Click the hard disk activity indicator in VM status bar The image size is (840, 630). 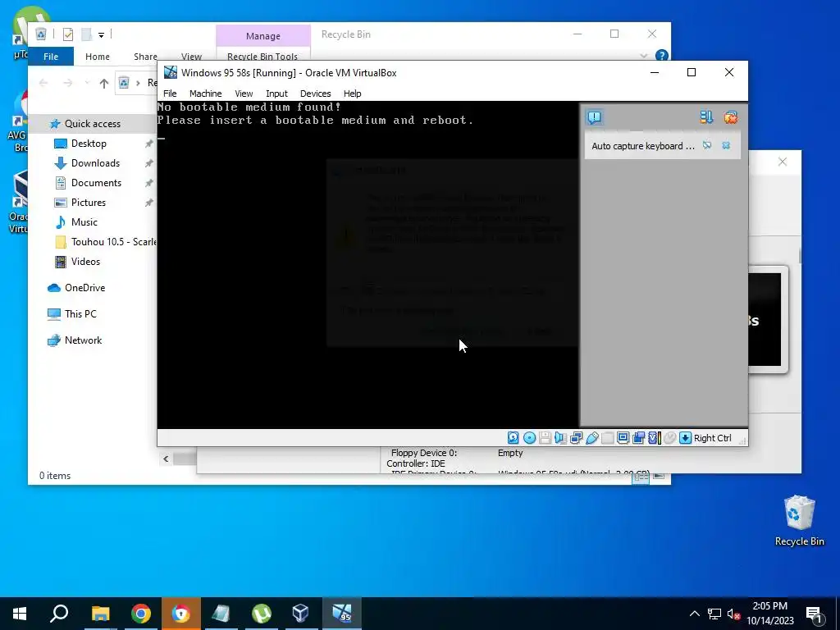pyautogui.click(x=513, y=438)
